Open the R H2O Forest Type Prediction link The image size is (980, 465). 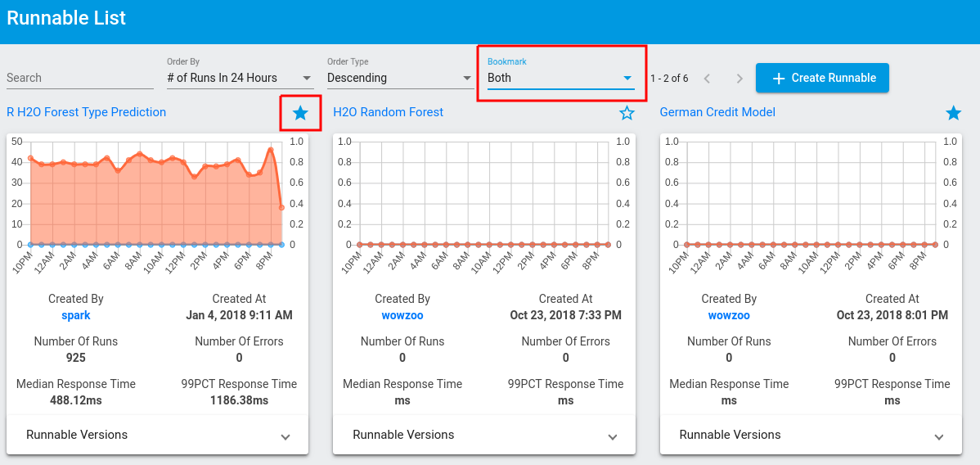pyautogui.click(x=86, y=112)
